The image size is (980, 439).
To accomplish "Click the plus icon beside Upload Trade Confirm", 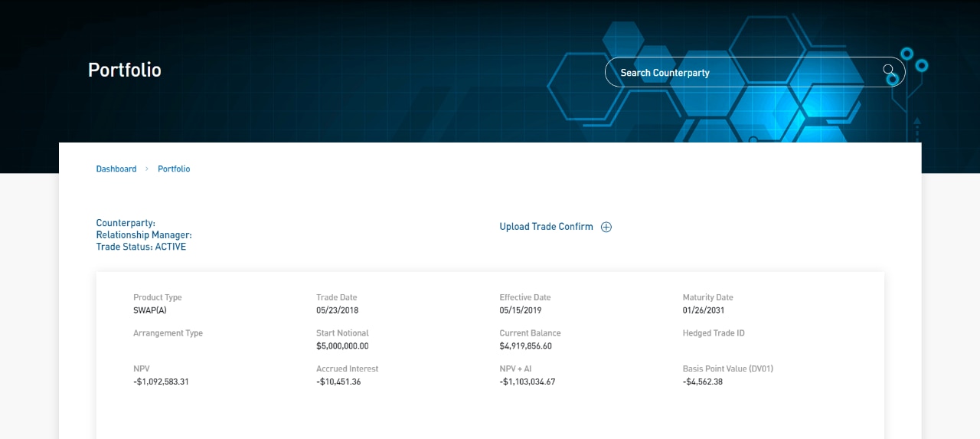I will coord(606,227).
